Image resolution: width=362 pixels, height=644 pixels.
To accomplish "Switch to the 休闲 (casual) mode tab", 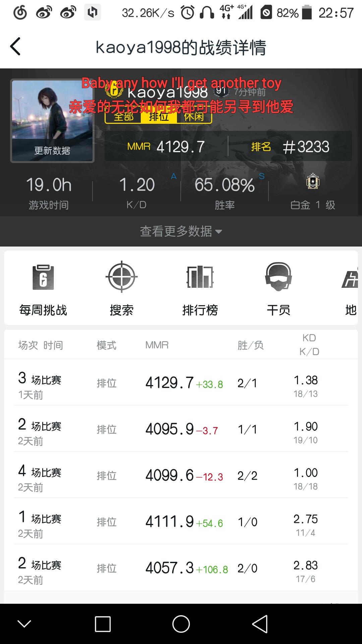I will 194,117.
